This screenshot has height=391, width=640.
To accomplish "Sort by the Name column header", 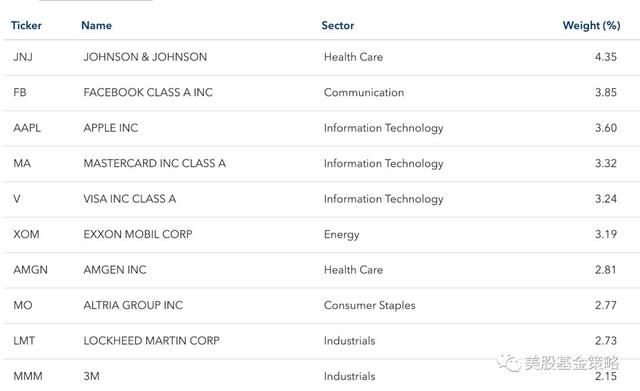I will coord(96,25).
